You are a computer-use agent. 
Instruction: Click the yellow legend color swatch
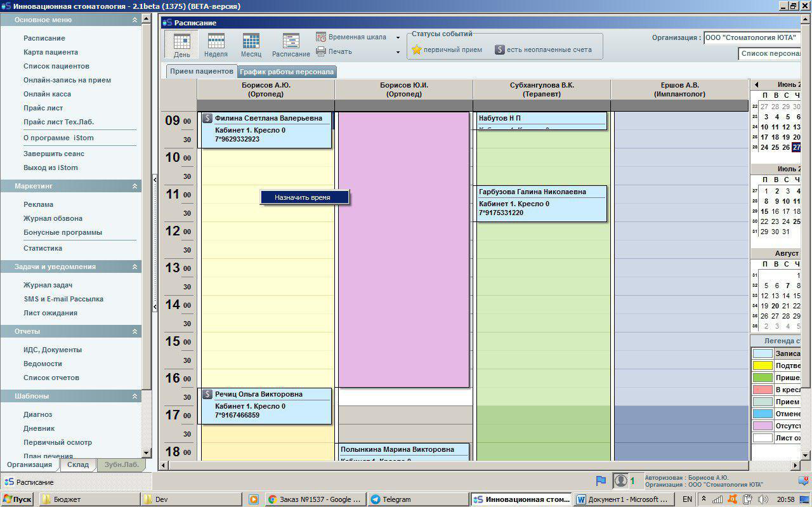(x=762, y=365)
